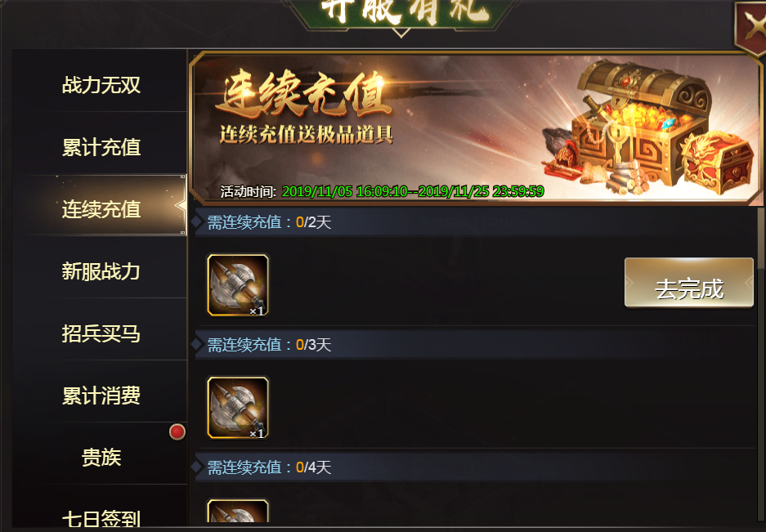Click the 连续充值 banner title
The width and height of the screenshot is (766, 532).
click(304, 94)
